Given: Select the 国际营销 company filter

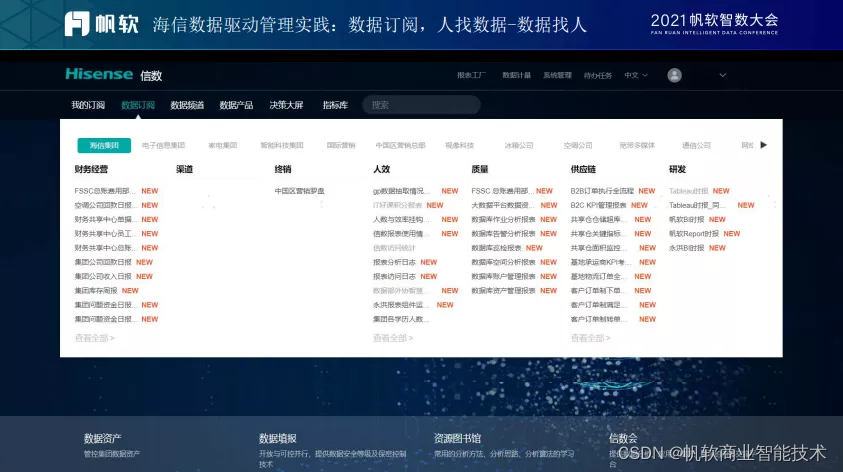Looking at the screenshot, I should [341, 145].
